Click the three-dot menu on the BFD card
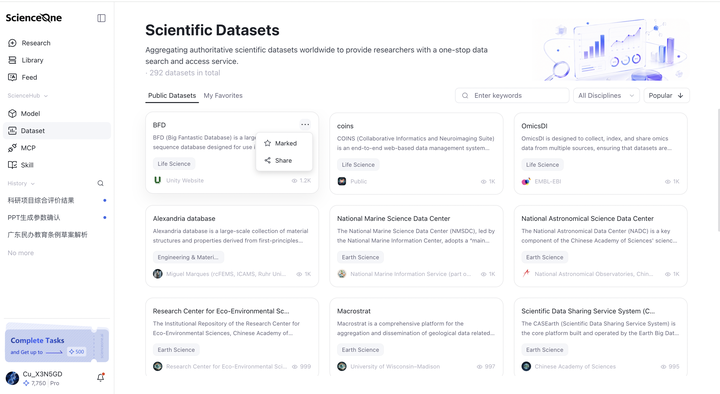The height and width of the screenshot is (394, 720). coord(305,124)
